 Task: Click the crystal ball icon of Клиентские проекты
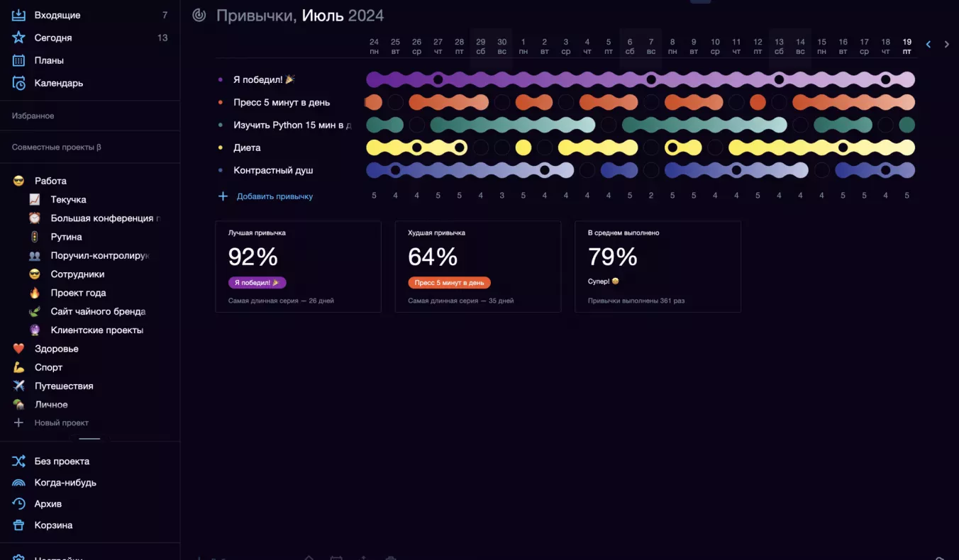pos(35,330)
